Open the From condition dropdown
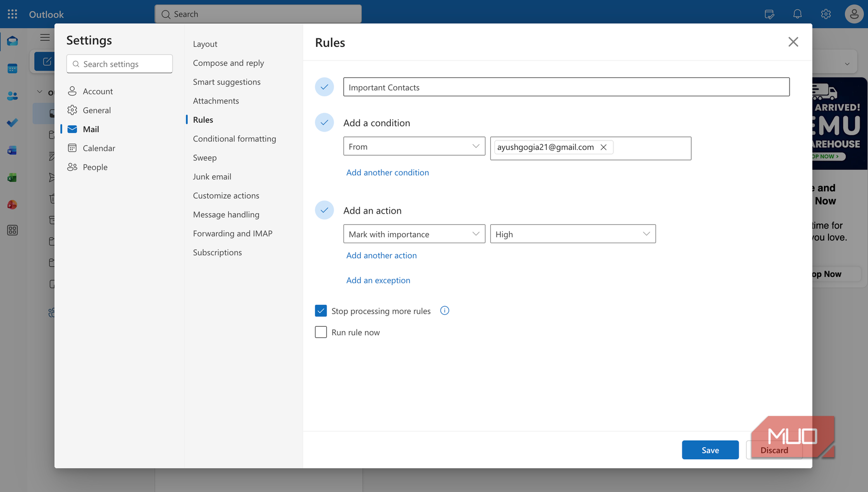Image resolution: width=868 pixels, height=492 pixels. [x=413, y=146]
